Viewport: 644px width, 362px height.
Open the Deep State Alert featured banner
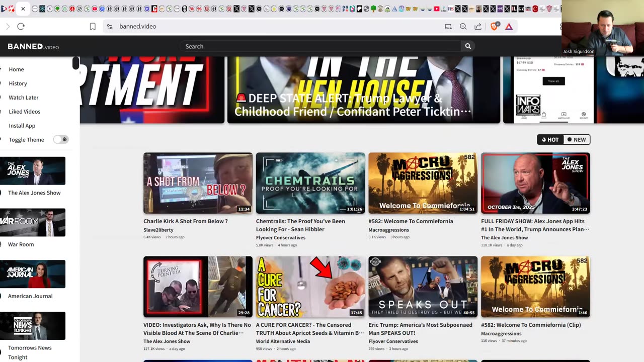click(x=364, y=89)
